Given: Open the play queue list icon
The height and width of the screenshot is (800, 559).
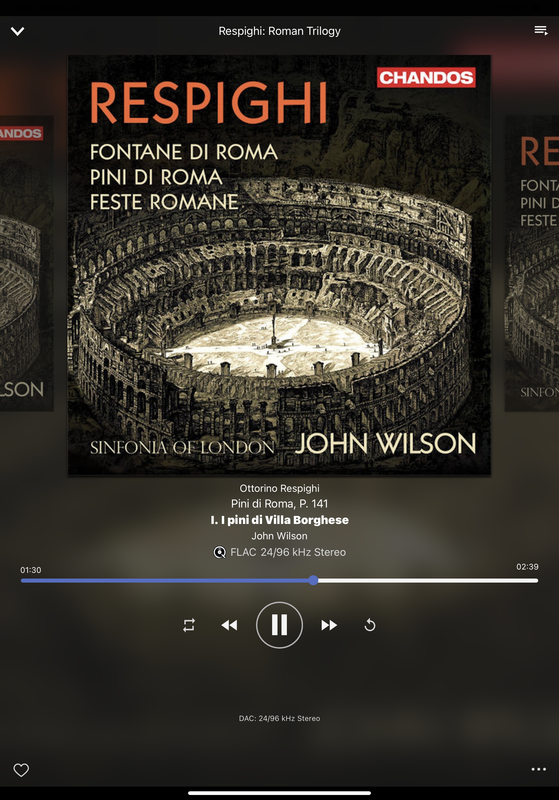Looking at the screenshot, I should 541,31.
